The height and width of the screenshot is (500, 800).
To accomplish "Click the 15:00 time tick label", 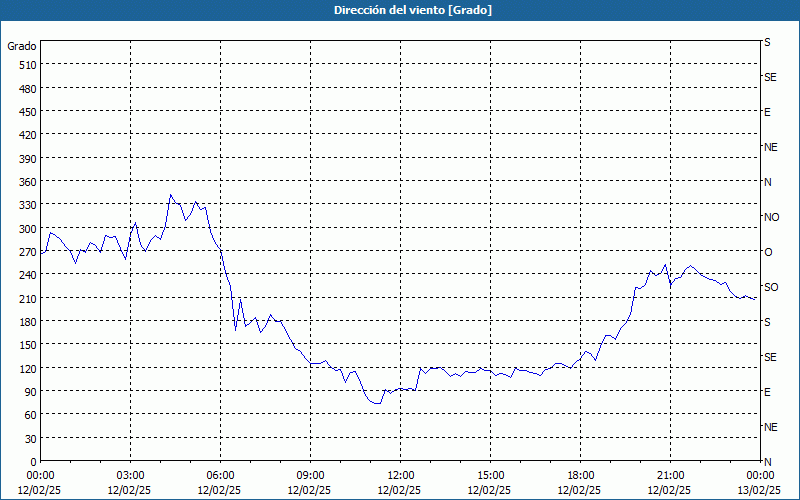I will 490,476.
